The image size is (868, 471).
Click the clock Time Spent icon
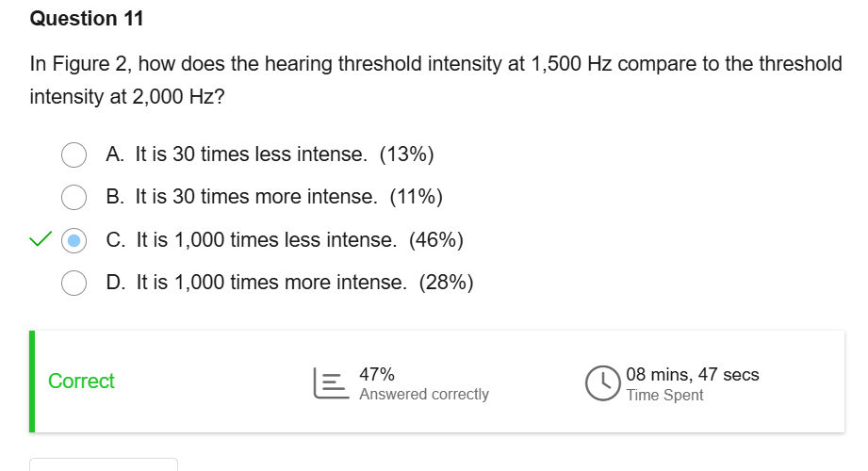click(601, 383)
